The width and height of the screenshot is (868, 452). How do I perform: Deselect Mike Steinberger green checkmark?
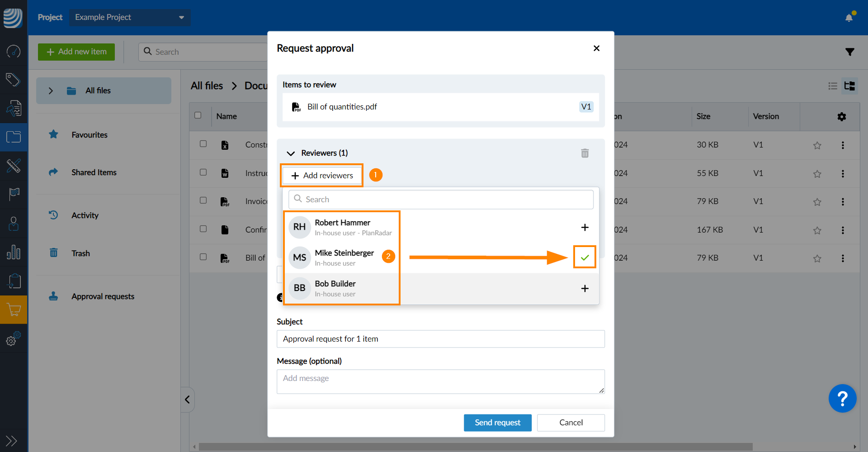(585, 257)
